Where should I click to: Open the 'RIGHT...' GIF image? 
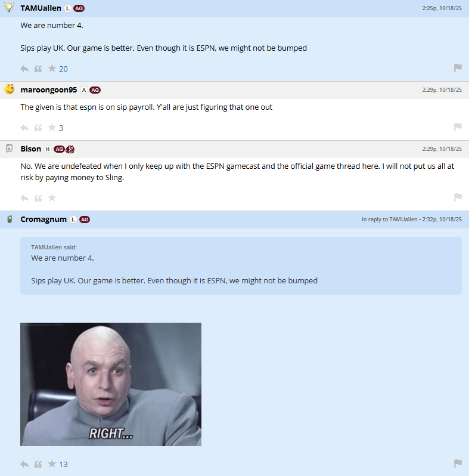(x=111, y=384)
